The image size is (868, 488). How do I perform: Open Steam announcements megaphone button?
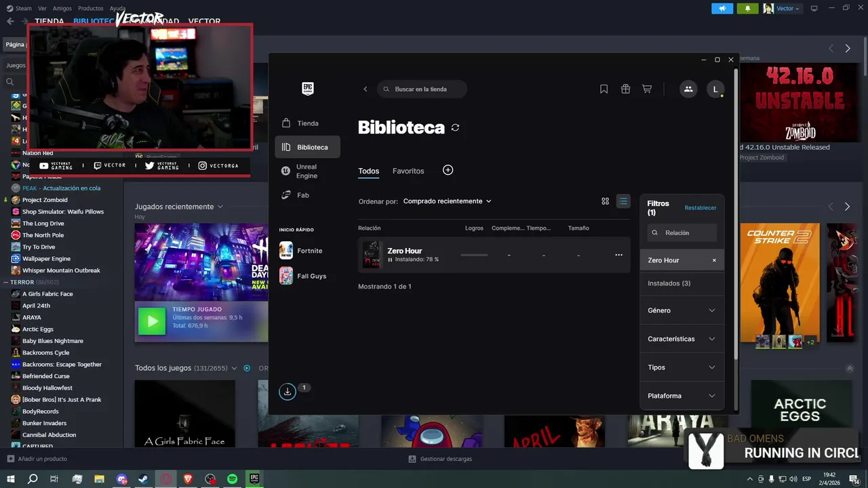(x=722, y=8)
